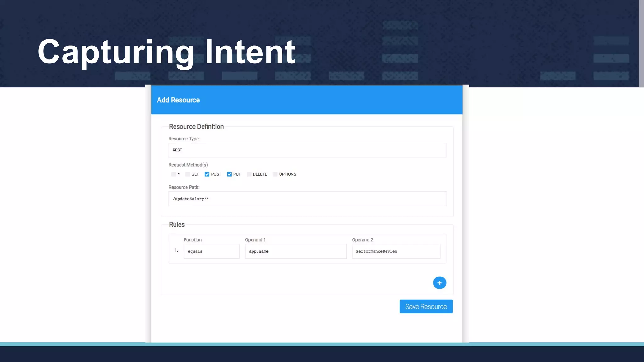Click the blue plus add-rule button
Screen dimensions: 644x362
[439, 283]
